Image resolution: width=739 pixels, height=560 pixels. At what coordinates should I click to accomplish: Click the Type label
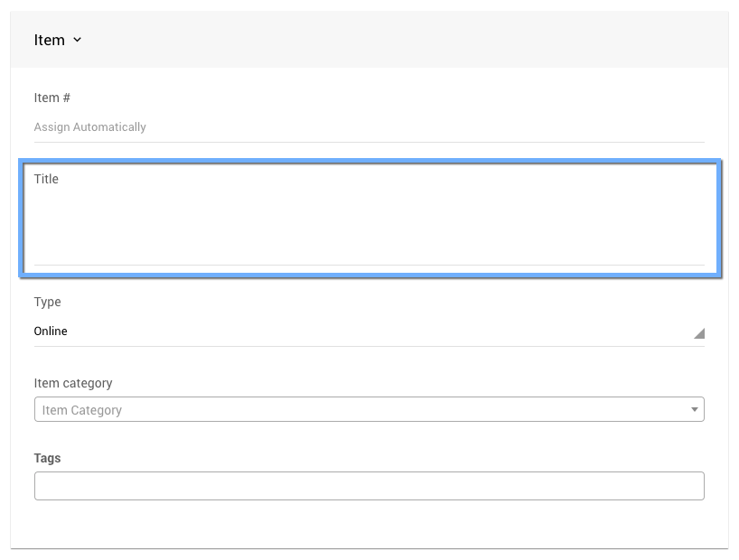click(47, 302)
